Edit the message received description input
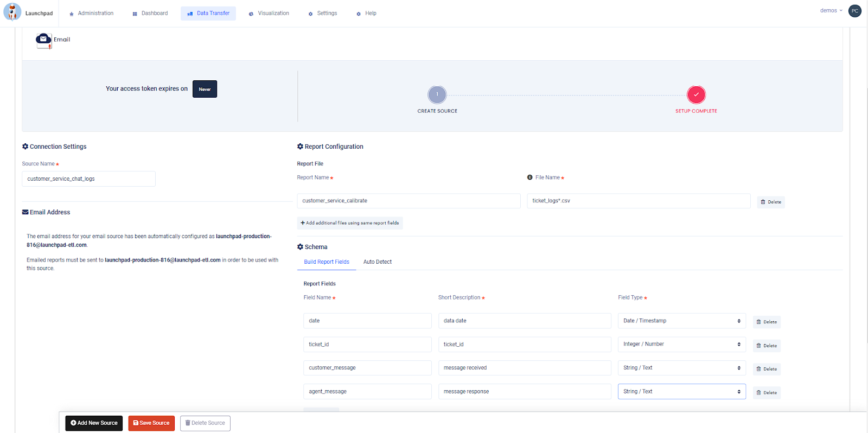 pos(525,368)
